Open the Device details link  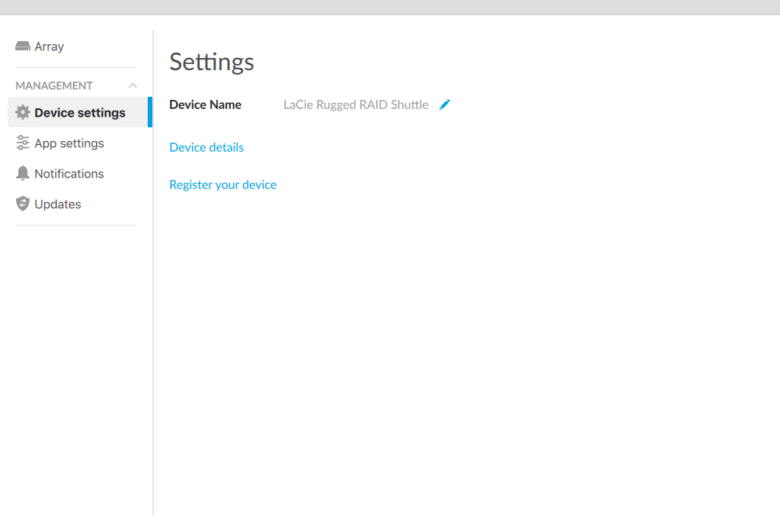[x=206, y=147]
